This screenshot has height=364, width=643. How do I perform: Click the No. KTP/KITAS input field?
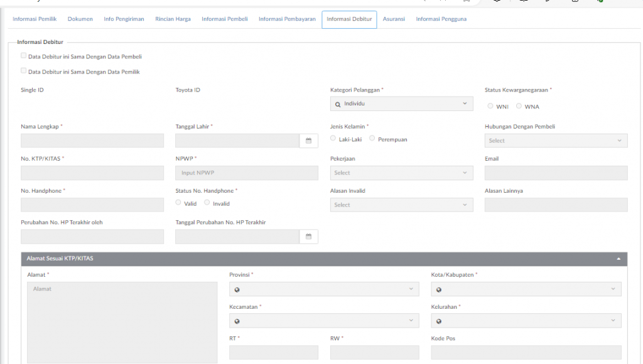pyautogui.click(x=92, y=173)
